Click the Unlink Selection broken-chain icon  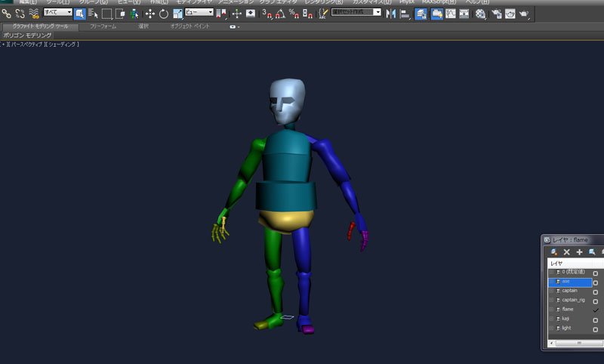tap(20, 14)
